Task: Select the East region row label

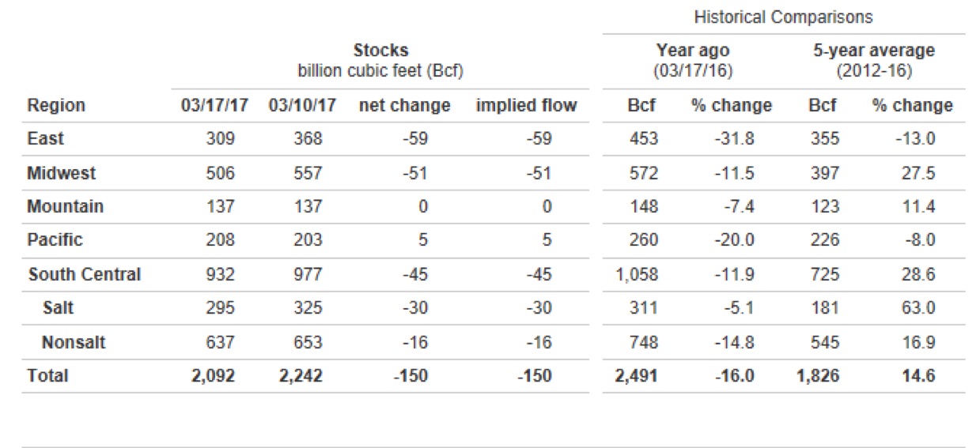Action: [45, 138]
